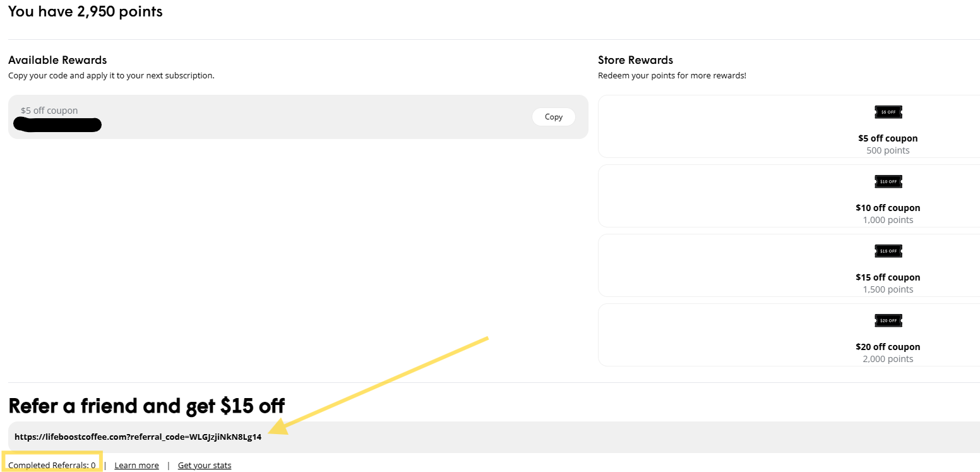
Task: Select the "$15 off coupon" reward title
Action: coord(888,277)
